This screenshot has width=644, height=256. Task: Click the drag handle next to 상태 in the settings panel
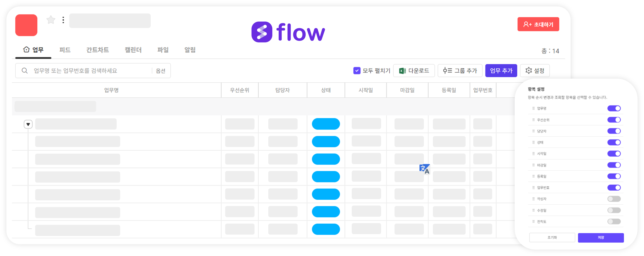533,142
